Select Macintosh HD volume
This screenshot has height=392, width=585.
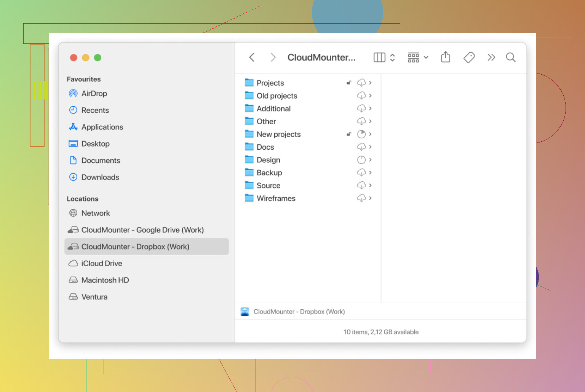pyautogui.click(x=147, y=280)
